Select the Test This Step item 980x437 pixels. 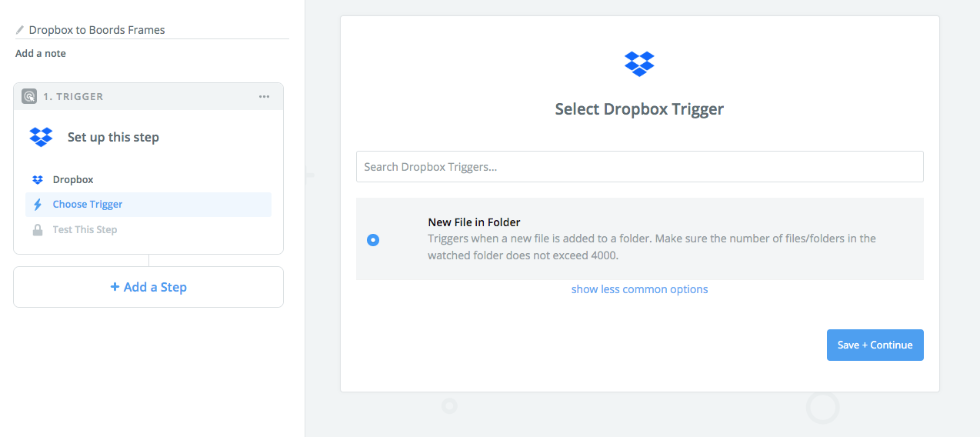point(148,229)
